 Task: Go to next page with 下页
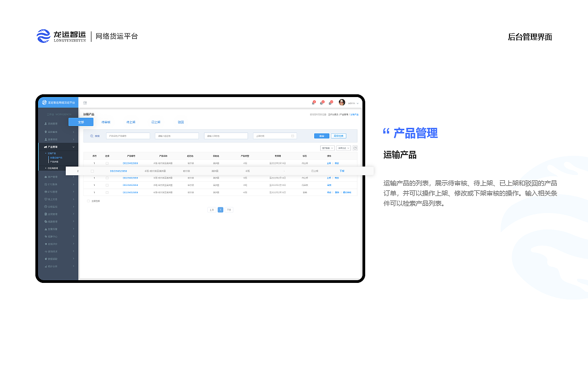[x=229, y=209]
